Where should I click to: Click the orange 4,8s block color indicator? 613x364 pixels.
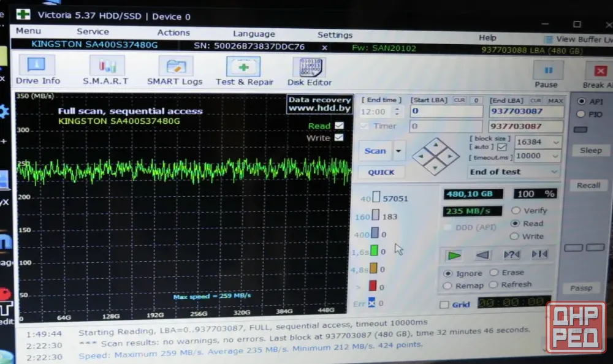coord(373,268)
